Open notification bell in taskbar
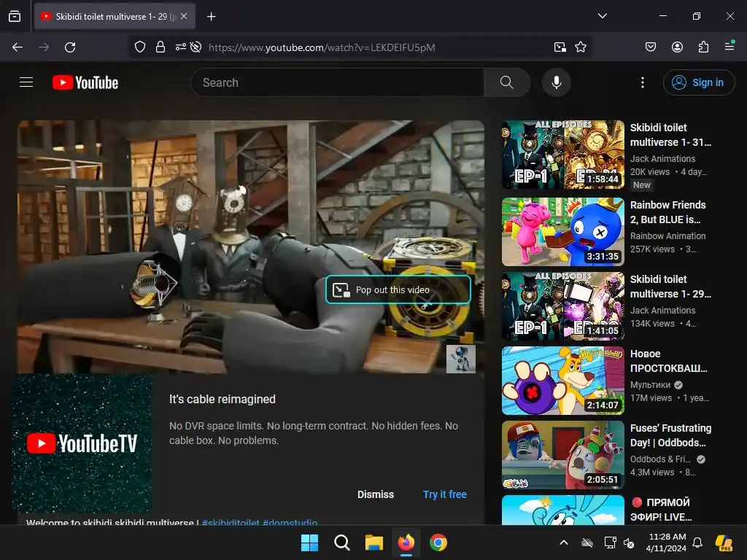The image size is (747, 560). tap(697, 542)
